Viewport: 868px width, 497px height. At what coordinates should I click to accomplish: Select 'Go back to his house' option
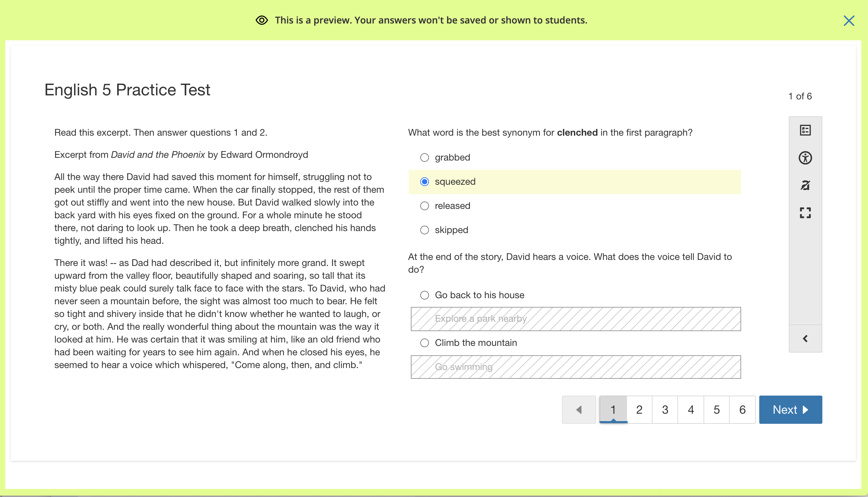pos(425,295)
